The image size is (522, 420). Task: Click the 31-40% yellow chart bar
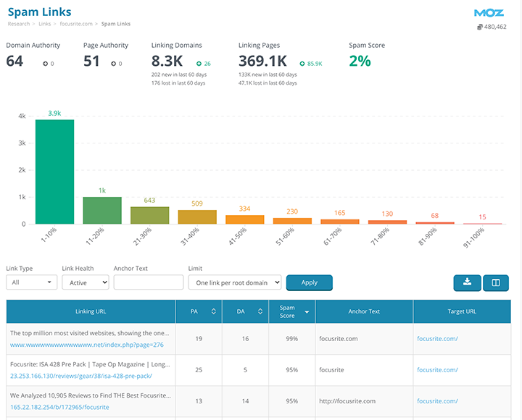[x=197, y=217]
